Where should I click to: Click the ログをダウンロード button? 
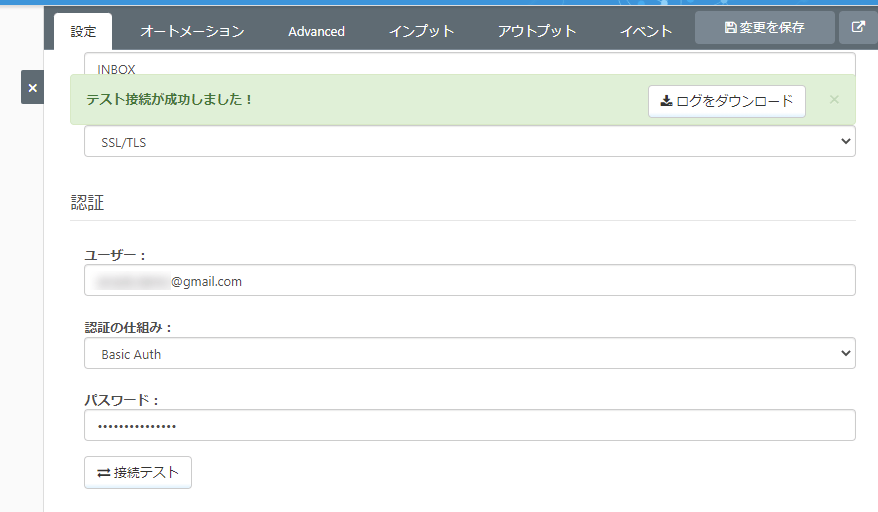(x=727, y=101)
